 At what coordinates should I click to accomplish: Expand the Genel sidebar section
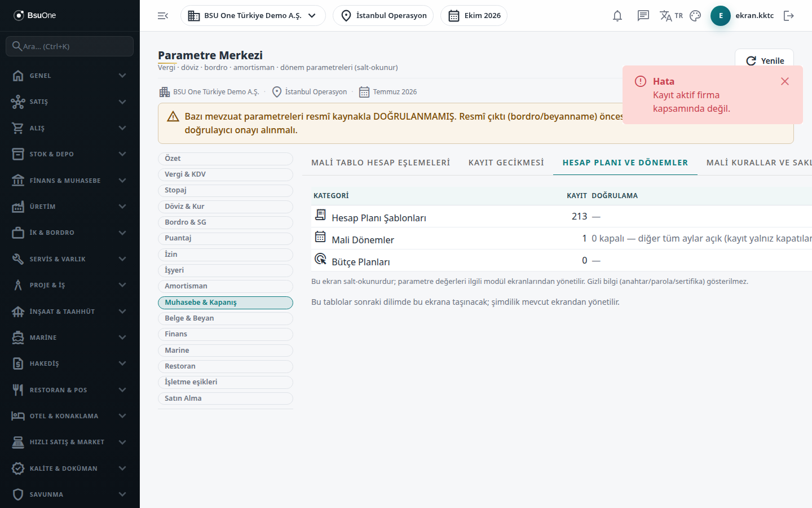70,76
